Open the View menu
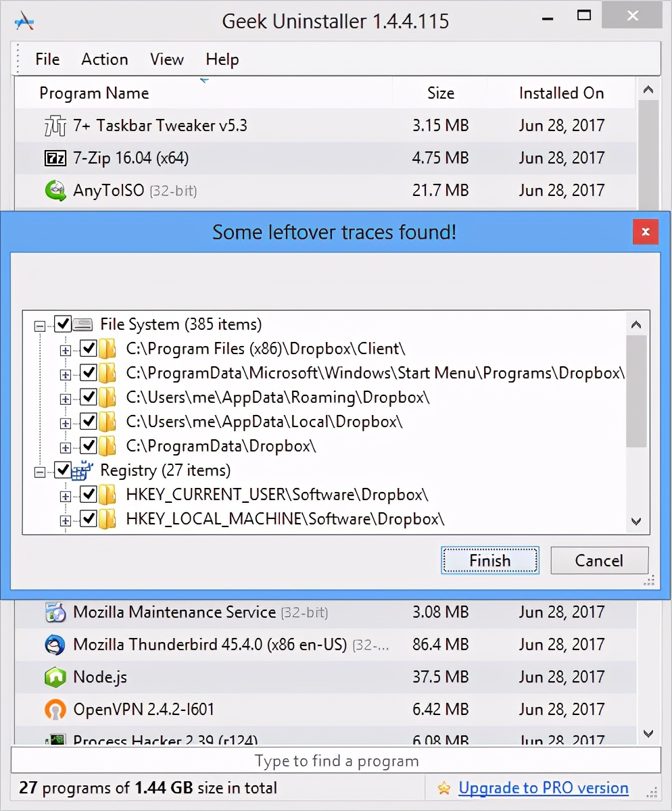The height and width of the screenshot is (811, 672). (167, 59)
